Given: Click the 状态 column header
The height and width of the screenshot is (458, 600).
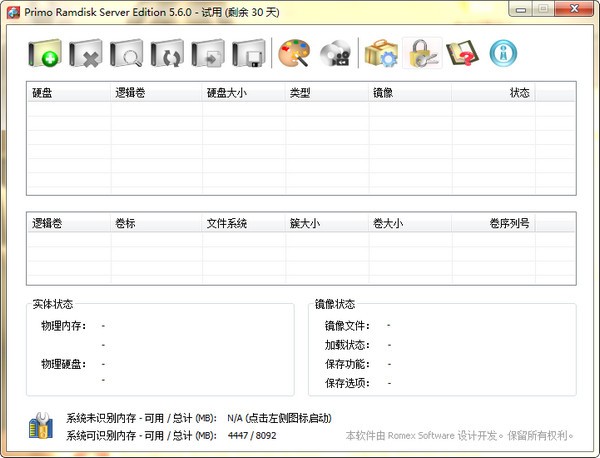Looking at the screenshot, I should tap(519, 93).
